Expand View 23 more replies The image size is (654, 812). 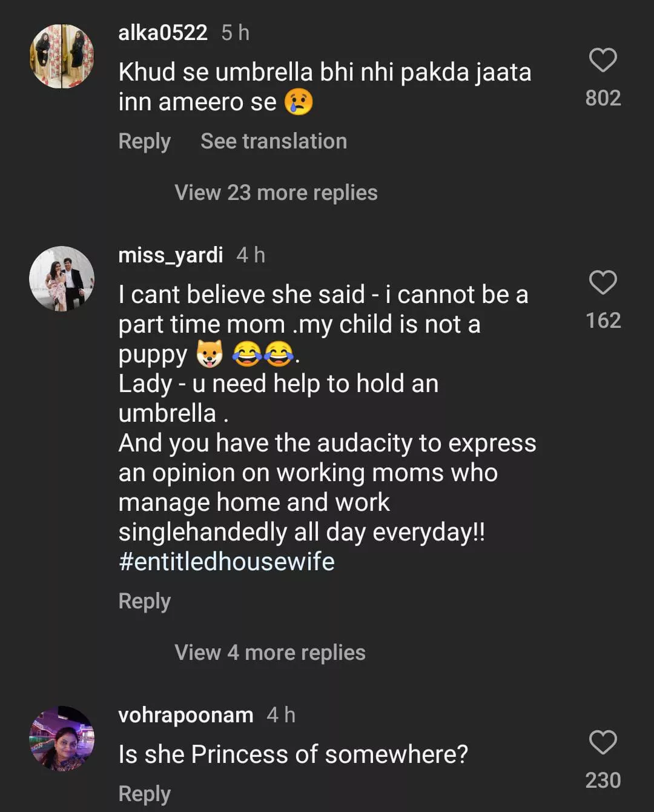click(x=276, y=193)
